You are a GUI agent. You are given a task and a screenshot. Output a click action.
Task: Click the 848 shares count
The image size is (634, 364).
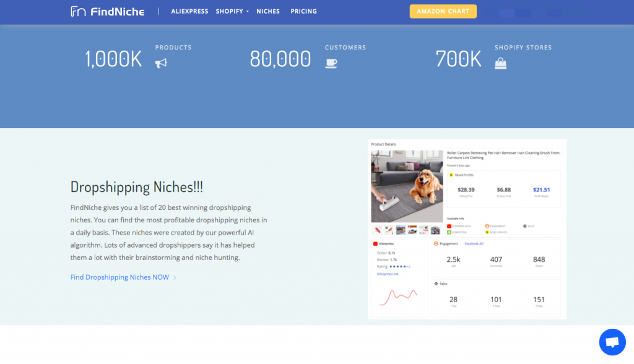click(539, 259)
